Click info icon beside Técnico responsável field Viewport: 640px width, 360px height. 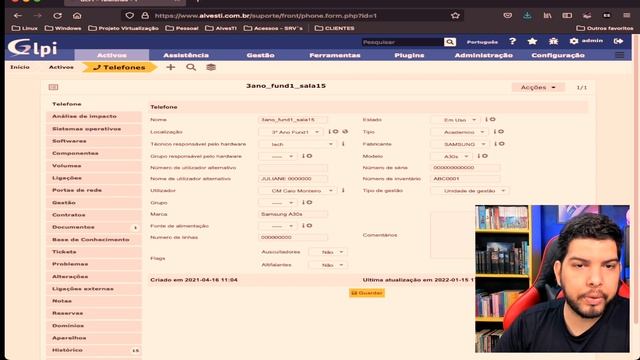343,144
